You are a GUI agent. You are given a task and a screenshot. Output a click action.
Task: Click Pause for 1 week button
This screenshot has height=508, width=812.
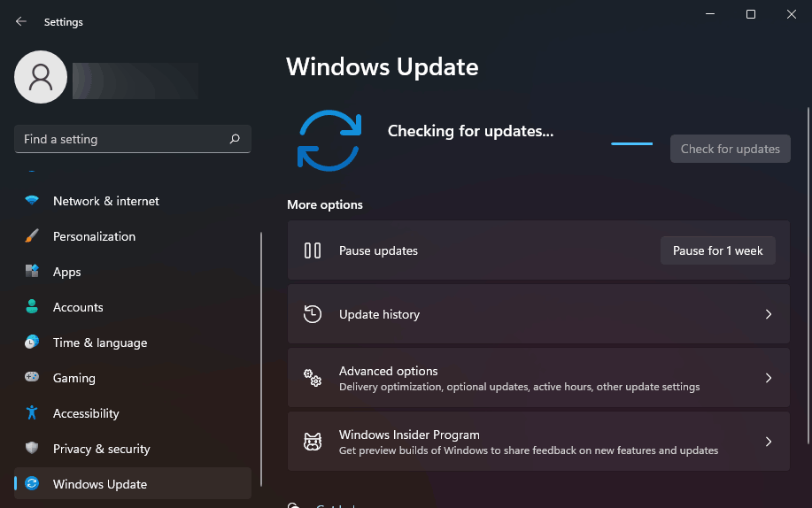point(718,250)
